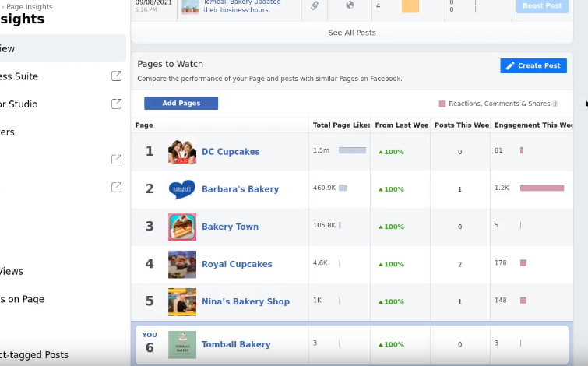Open Barbara's Bakery logo thumbnail

[182, 189]
